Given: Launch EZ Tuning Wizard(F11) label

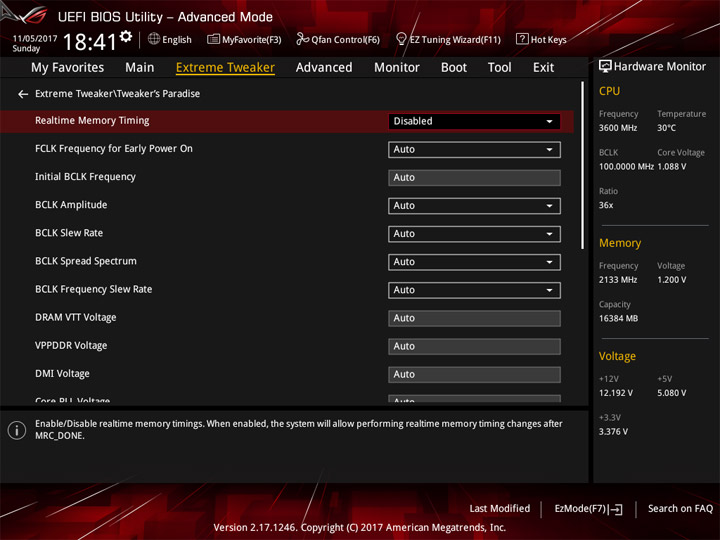Looking at the screenshot, I should tap(455, 40).
